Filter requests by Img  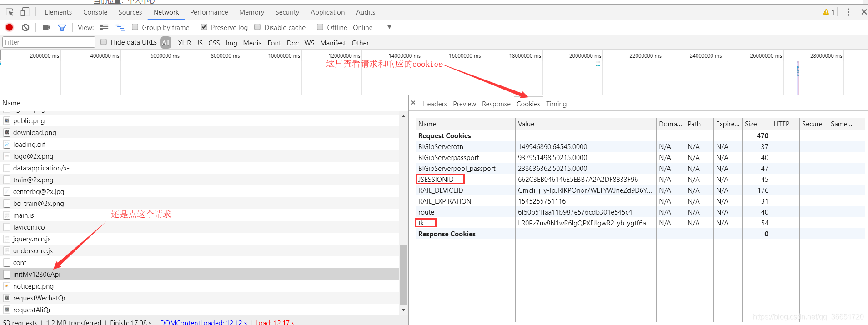pos(231,43)
